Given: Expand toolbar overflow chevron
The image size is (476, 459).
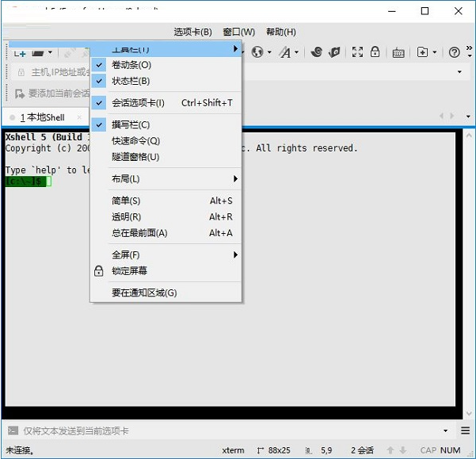Looking at the screenshot, I should click(x=470, y=48).
